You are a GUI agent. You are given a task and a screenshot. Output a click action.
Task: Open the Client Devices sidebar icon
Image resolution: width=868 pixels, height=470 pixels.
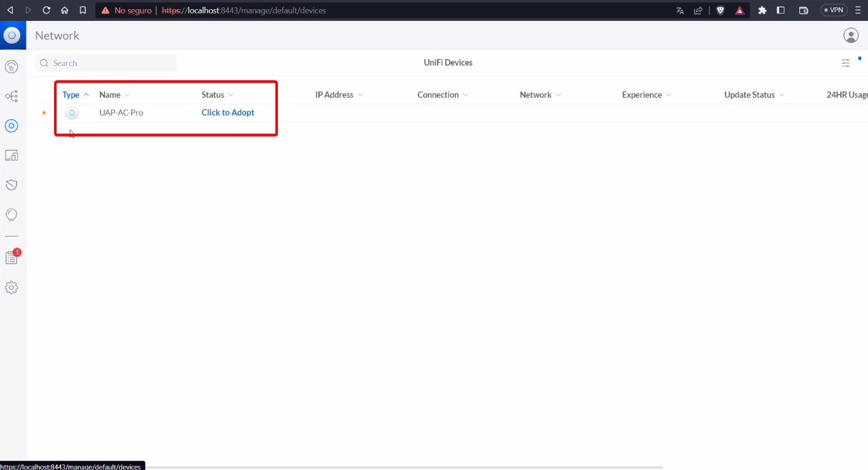coord(11,155)
